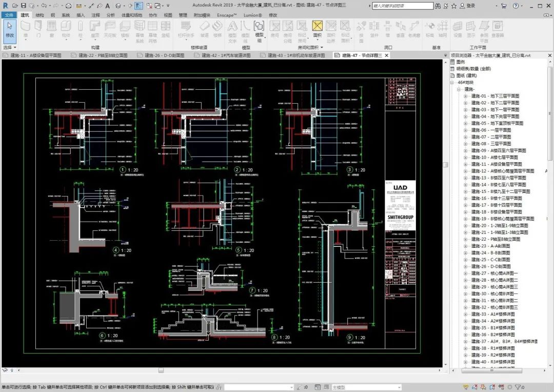
Task: Click the Undo arrow icon
Action: click(43, 6)
